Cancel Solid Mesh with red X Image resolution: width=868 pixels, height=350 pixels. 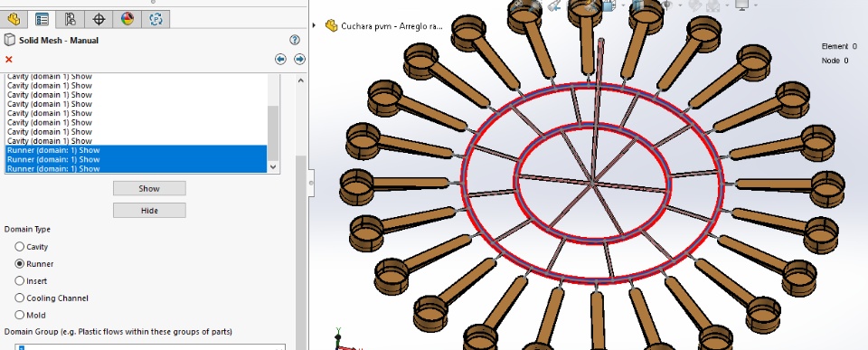point(9,60)
